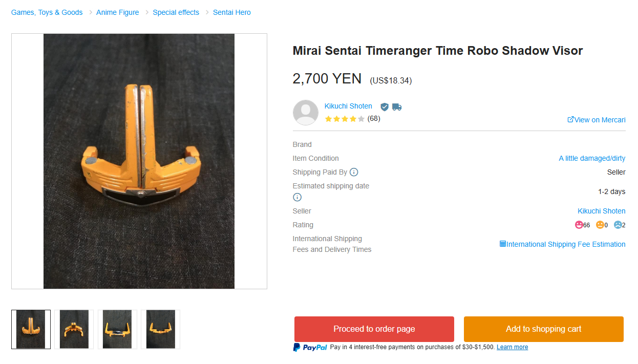Click the A little damaged/dirty condition link
The image size is (638, 364).
click(x=592, y=158)
